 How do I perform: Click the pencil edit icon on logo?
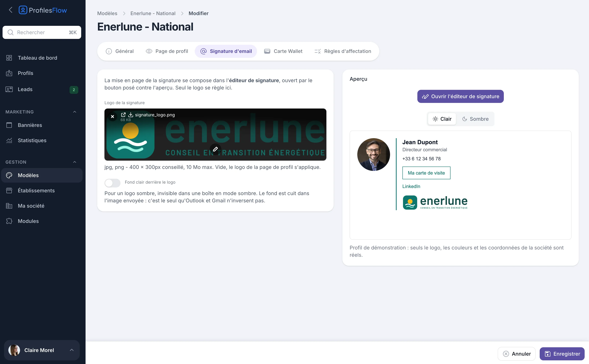(x=216, y=149)
